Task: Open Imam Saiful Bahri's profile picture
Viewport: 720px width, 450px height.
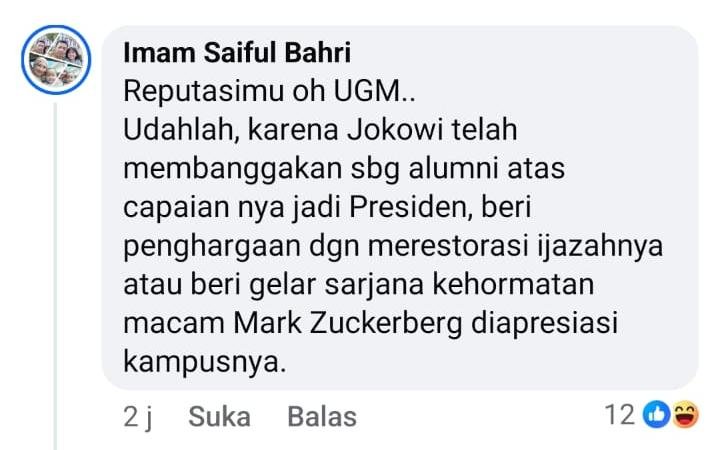Action: click(54, 60)
